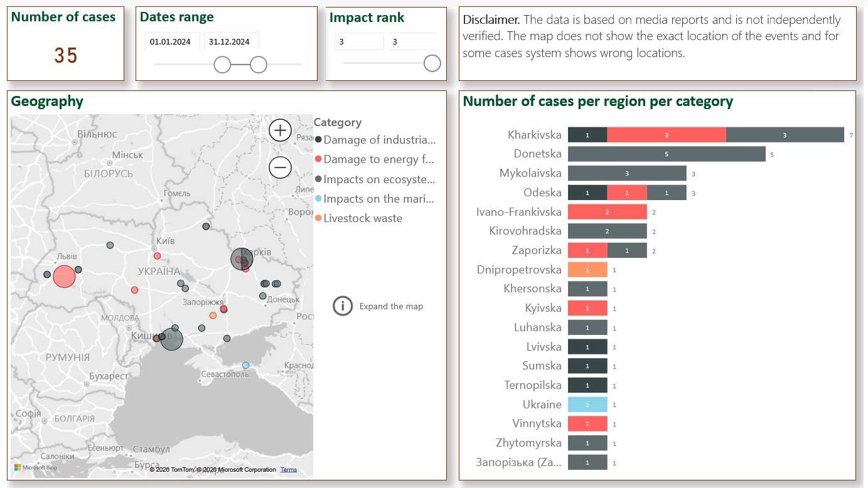Click the orange Livestock waste map marker

pos(213,316)
